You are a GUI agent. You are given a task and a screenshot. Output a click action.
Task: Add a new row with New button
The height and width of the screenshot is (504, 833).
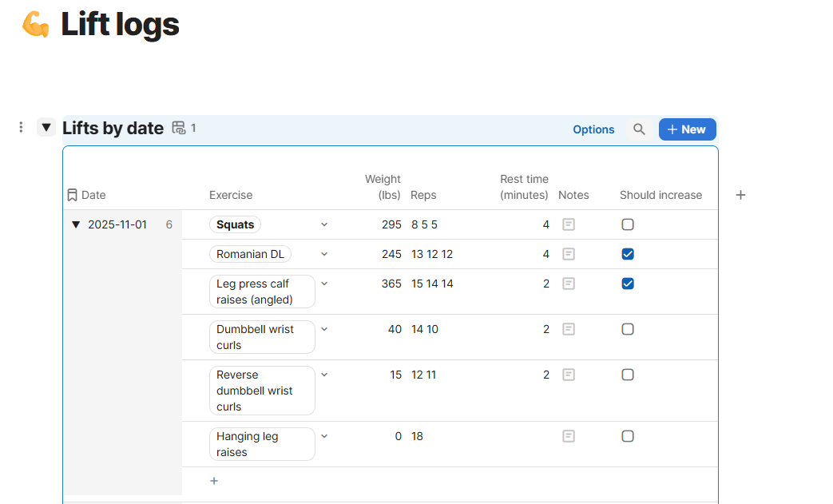[x=687, y=129]
